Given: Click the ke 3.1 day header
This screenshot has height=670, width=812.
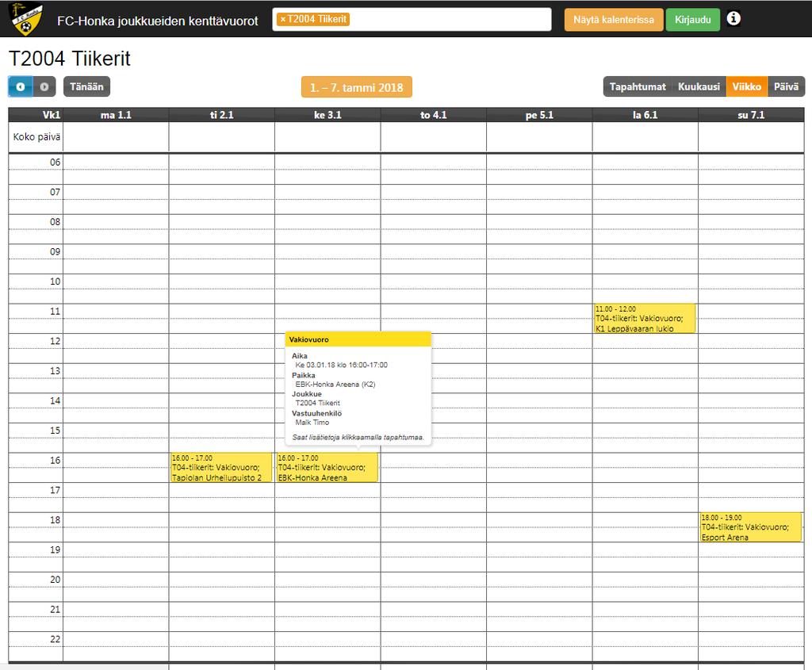Looking at the screenshot, I should click(327, 115).
